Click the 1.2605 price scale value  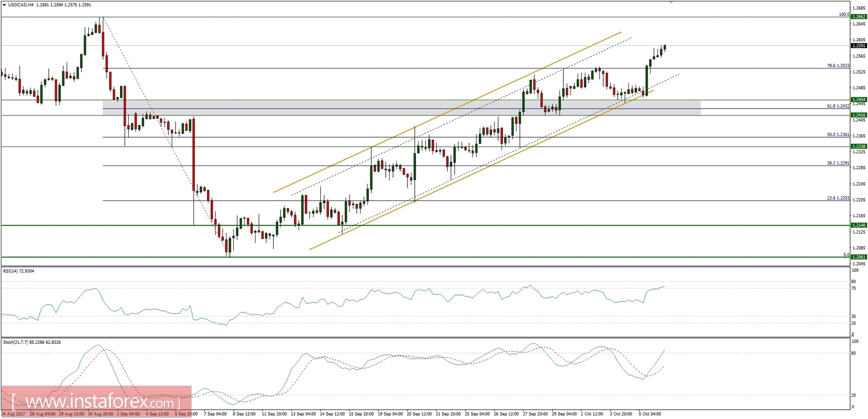pos(859,40)
